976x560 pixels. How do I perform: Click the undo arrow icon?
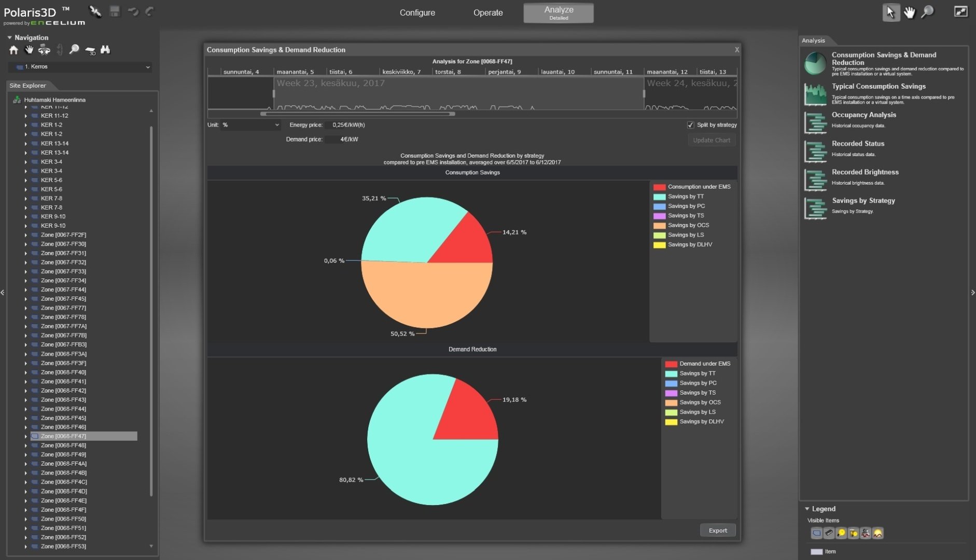pos(133,11)
